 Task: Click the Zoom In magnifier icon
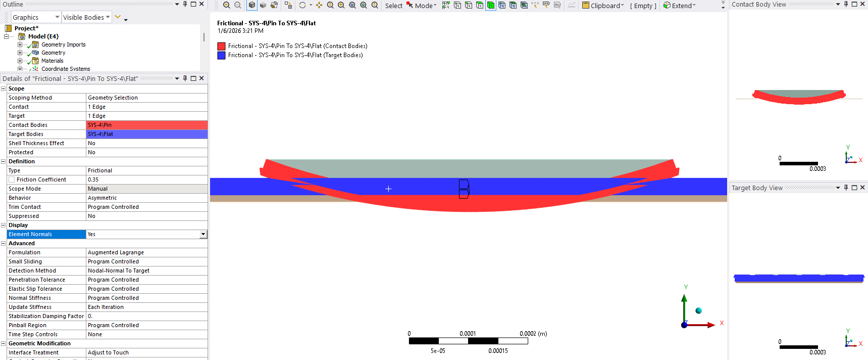[x=341, y=5]
